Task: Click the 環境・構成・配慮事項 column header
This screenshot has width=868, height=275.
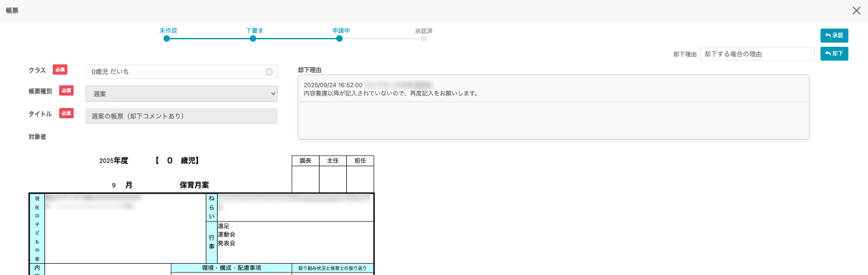Action: coord(231,268)
